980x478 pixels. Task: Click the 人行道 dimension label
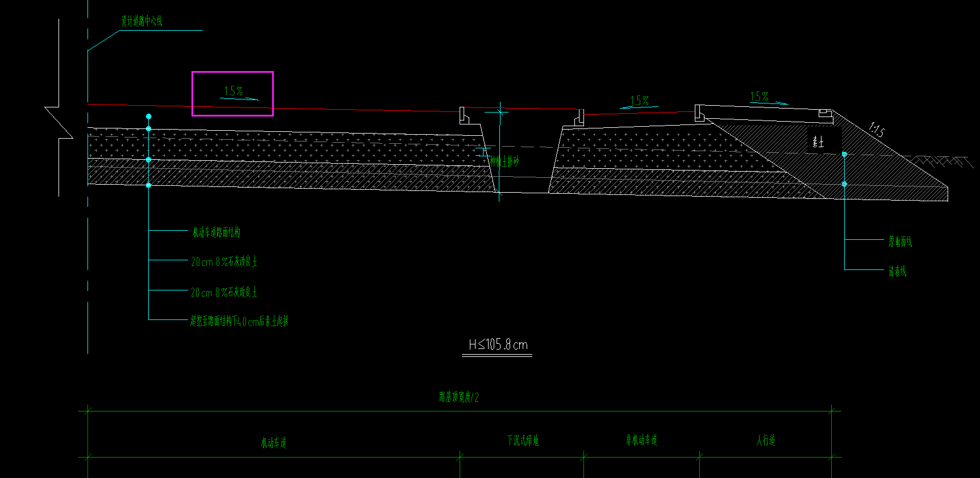tap(766, 439)
